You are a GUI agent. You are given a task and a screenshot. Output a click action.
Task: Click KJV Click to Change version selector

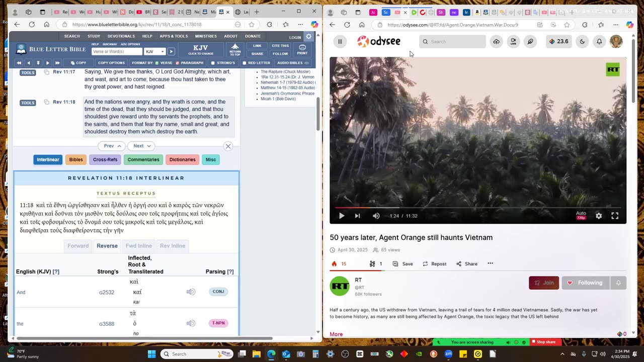201,50
